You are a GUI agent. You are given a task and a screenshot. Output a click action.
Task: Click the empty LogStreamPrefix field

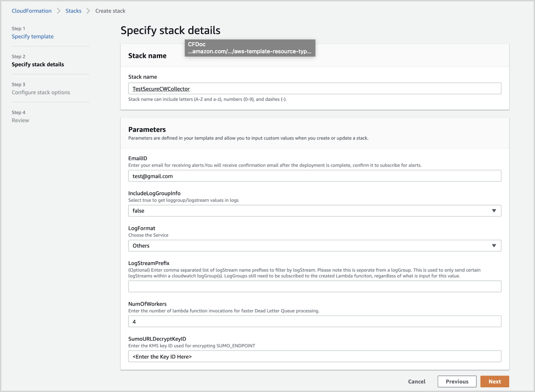[314, 286]
